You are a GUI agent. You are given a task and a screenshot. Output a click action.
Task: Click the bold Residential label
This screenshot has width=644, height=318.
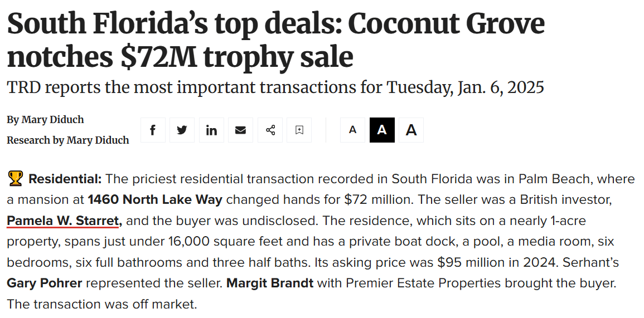point(65,179)
